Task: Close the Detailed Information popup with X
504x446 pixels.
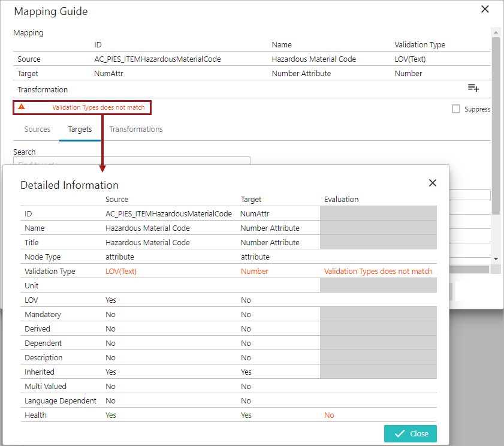Action: coord(432,183)
